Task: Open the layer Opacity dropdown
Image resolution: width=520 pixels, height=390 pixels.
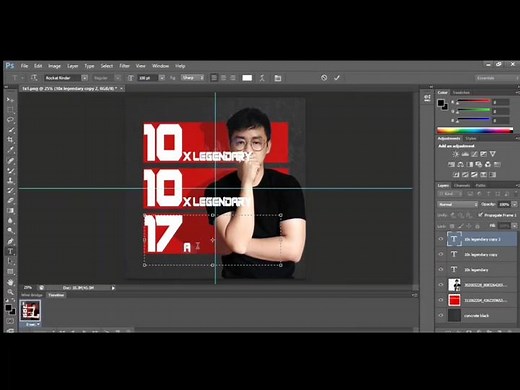Action: pos(514,204)
